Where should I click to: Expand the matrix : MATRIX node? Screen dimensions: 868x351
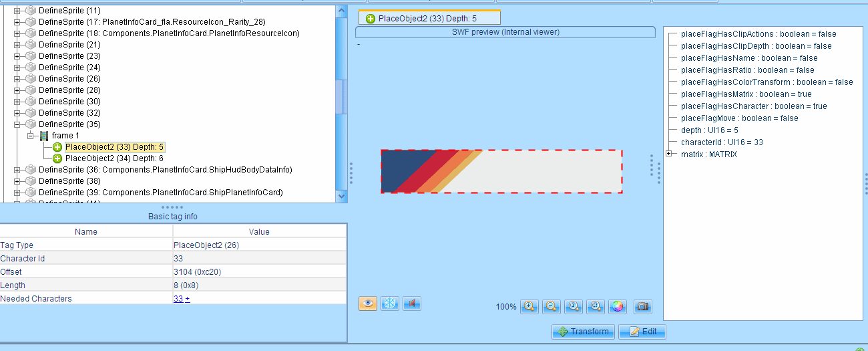[x=669, y=154]
